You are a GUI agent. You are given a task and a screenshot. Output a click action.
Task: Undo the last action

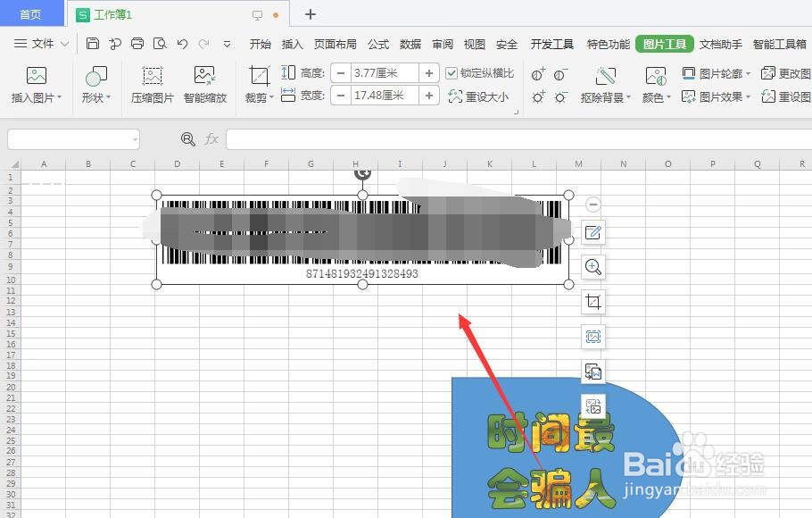coord(182,44)
